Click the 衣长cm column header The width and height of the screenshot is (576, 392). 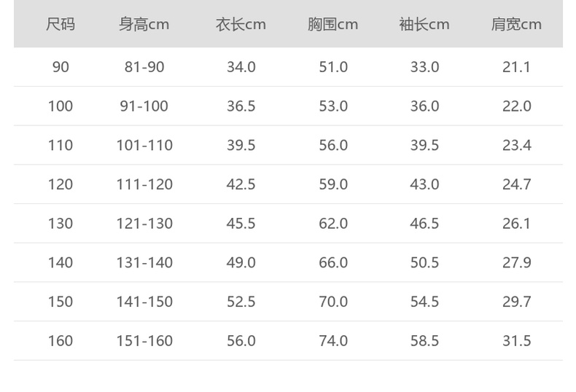click(241, 24)
